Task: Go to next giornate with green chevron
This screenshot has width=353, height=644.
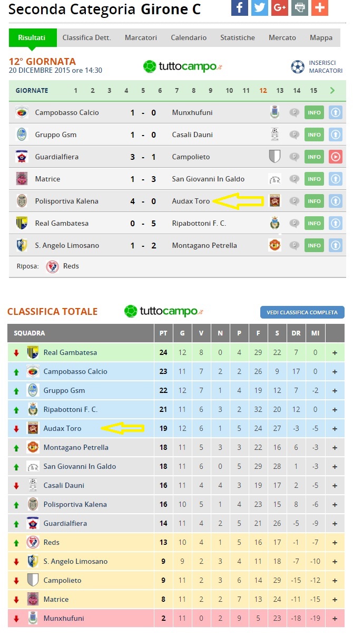Action: tap(332, 91)
